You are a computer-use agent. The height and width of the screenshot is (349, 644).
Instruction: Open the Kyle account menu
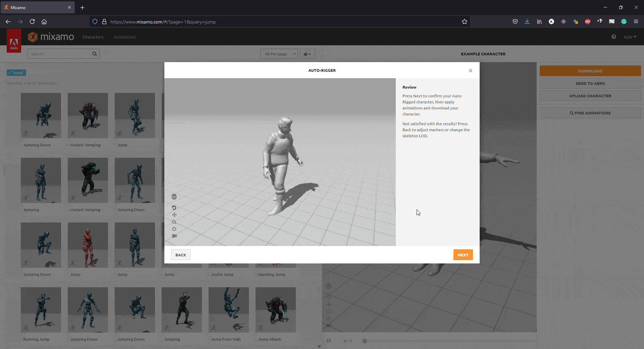pos(630,37)
